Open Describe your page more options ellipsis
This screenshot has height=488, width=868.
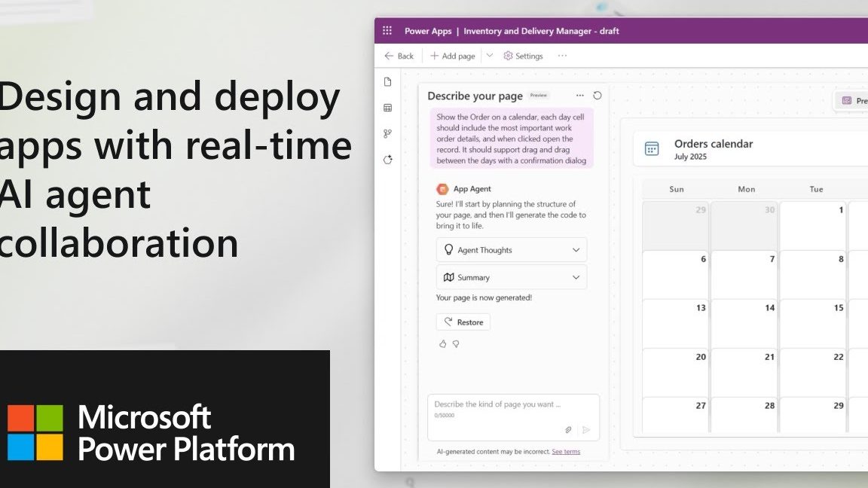click(579, 95)
